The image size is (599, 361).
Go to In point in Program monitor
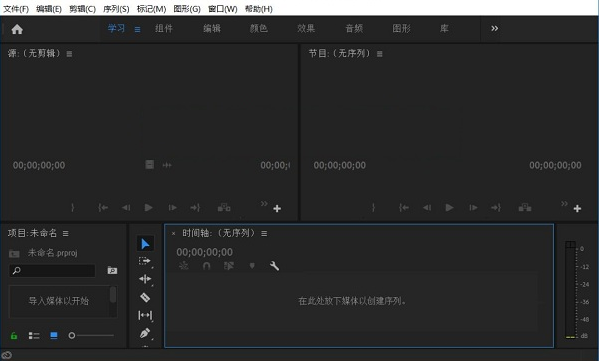(x=404, y=208)
